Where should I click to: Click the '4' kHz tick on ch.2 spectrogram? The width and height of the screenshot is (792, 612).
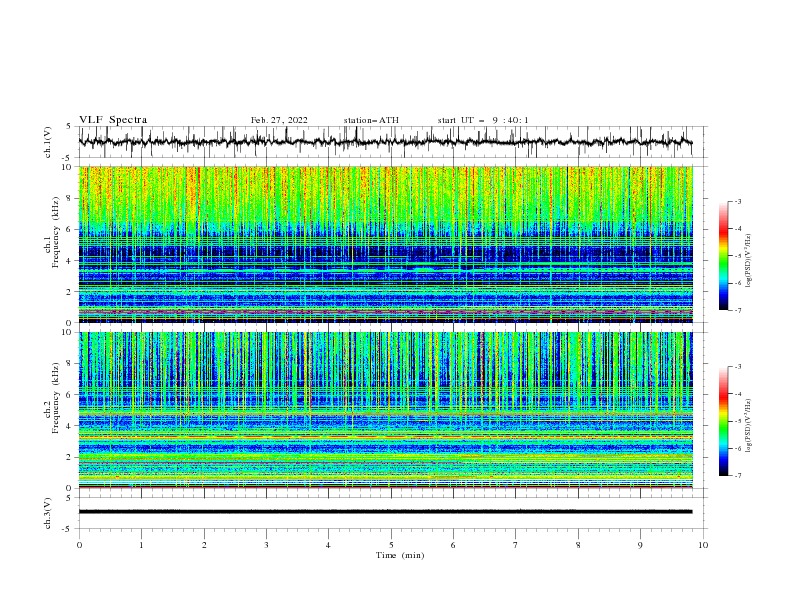click(70, 426)
